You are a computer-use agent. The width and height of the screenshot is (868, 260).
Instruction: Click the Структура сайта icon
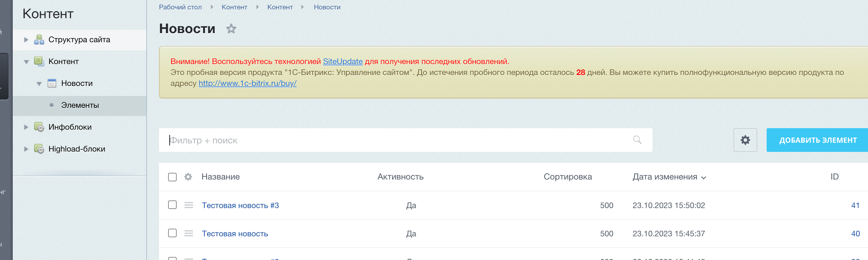pyautogui.click(x=39, y=39)
